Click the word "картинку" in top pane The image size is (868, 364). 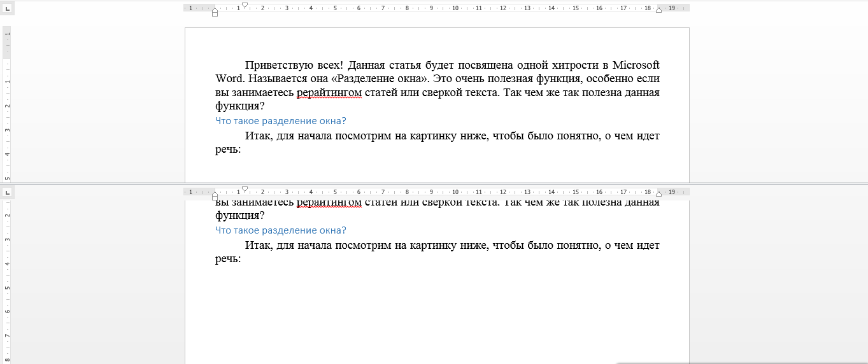coord(433,136)
